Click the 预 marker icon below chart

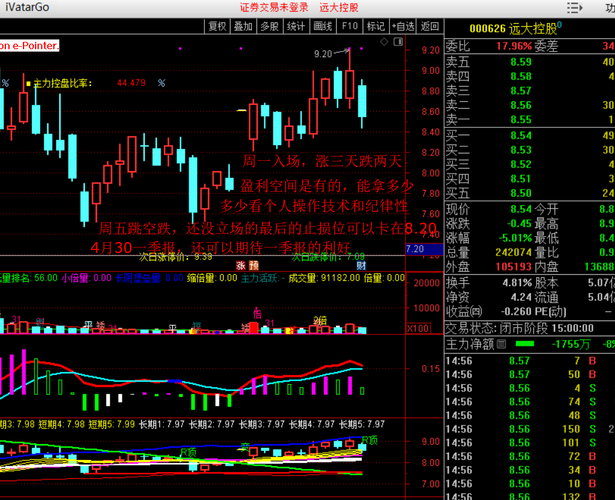tap(254, 265)
